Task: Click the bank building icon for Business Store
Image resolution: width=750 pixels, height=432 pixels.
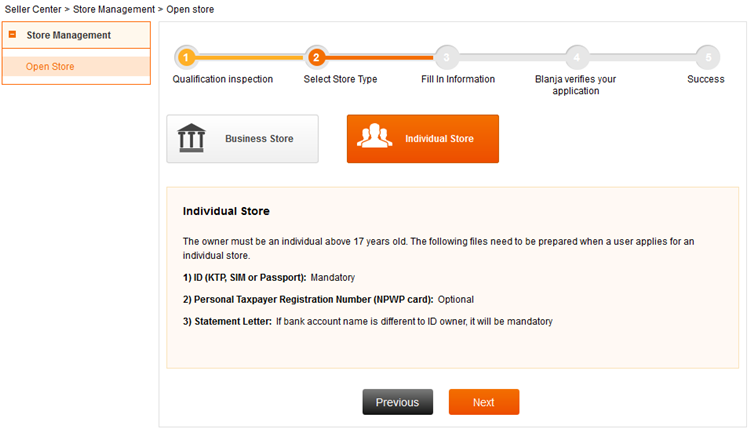Action: tap(191, 138)
